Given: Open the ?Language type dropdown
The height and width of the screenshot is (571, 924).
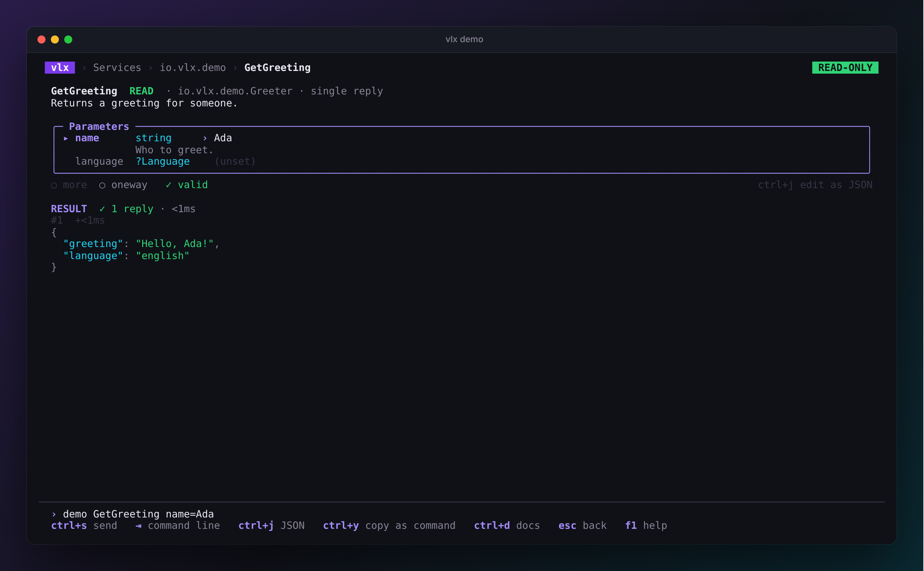Looking at the screenshot, I should pyautogui.click(x=163, y=162).
